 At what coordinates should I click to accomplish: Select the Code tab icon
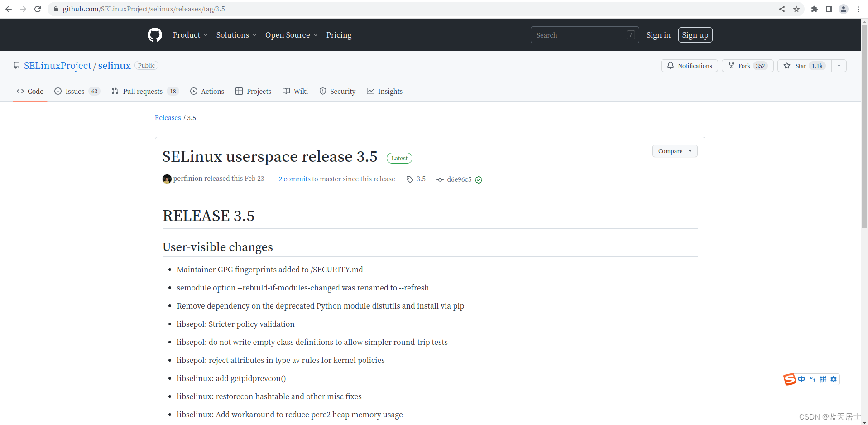[x=20, y=91]
